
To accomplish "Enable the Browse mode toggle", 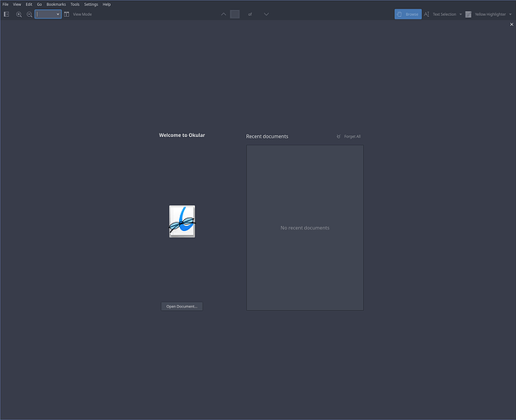I will pyautogui.click(x=408, y=14).
